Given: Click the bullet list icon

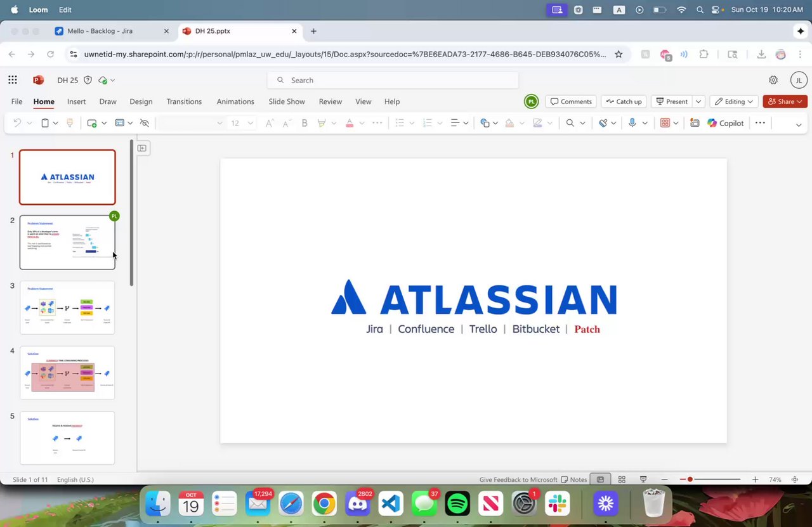Looking at the screenshot, I should [400, 123].
